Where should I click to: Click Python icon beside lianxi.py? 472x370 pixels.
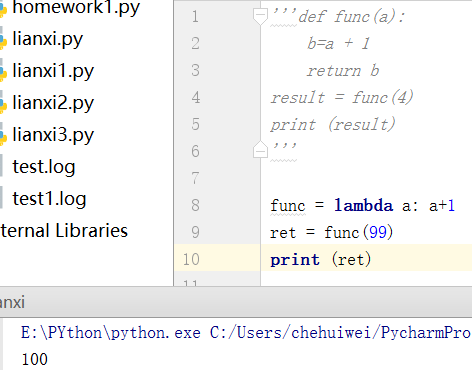(3, 40)
